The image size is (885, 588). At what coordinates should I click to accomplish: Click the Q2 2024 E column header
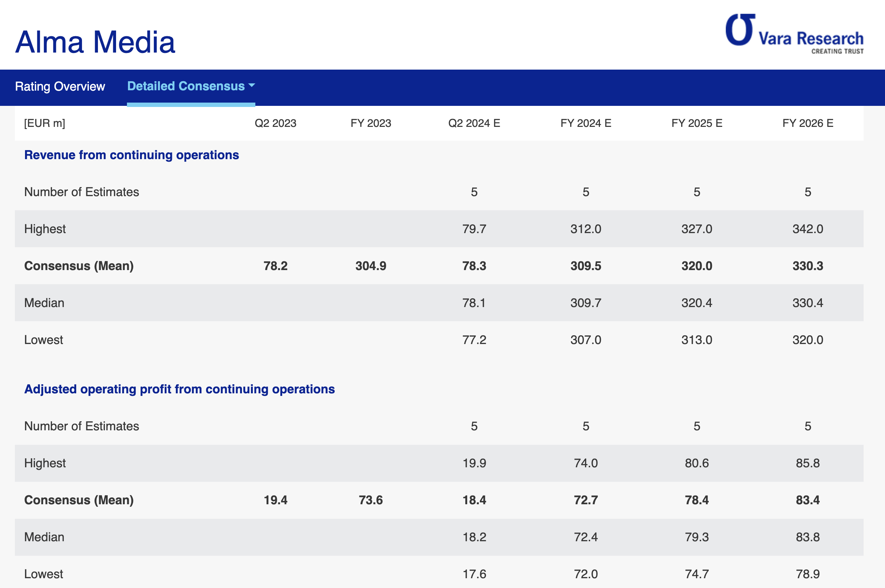474,123
